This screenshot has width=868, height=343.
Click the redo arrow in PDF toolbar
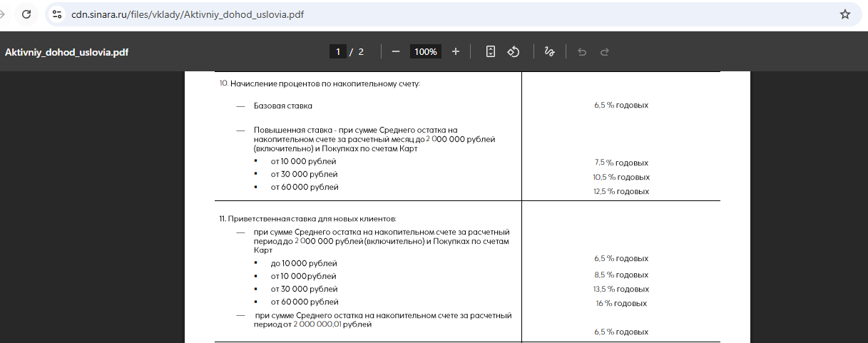click(605, 52)
